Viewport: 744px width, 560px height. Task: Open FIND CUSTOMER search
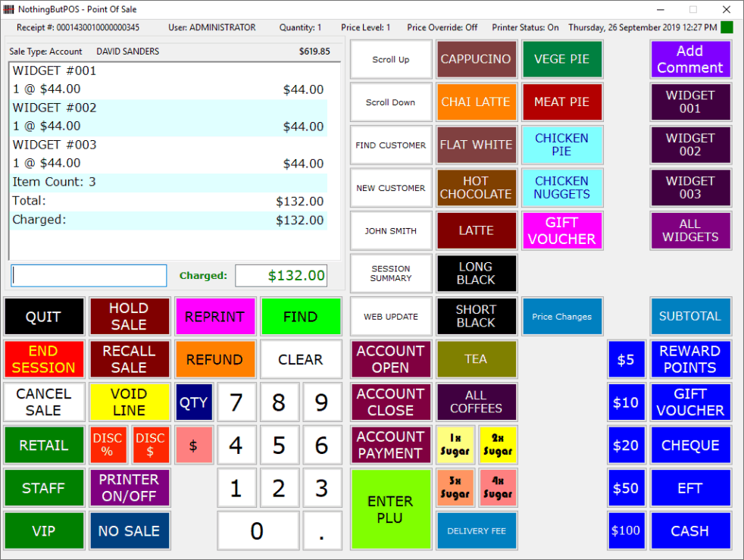390,145
